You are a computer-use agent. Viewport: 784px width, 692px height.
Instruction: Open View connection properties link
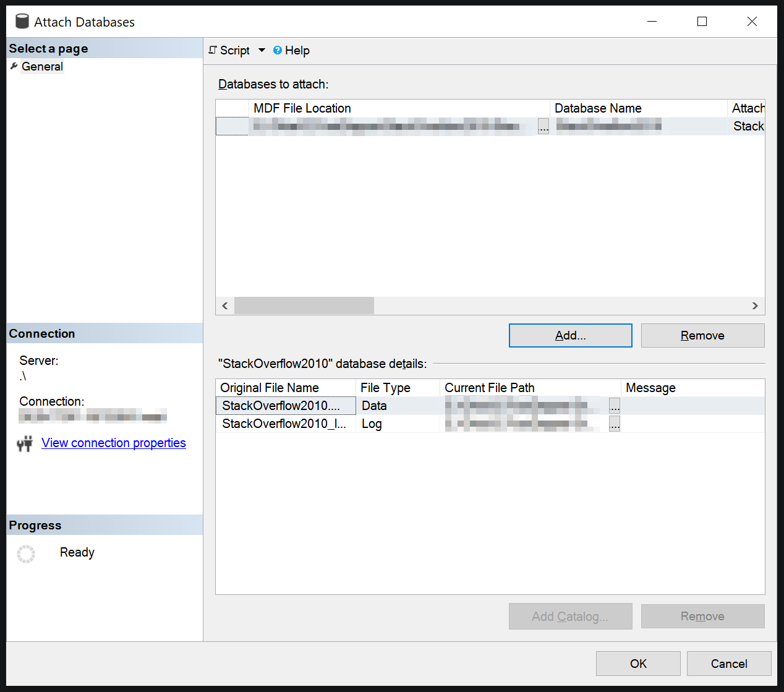pos(114,443)
